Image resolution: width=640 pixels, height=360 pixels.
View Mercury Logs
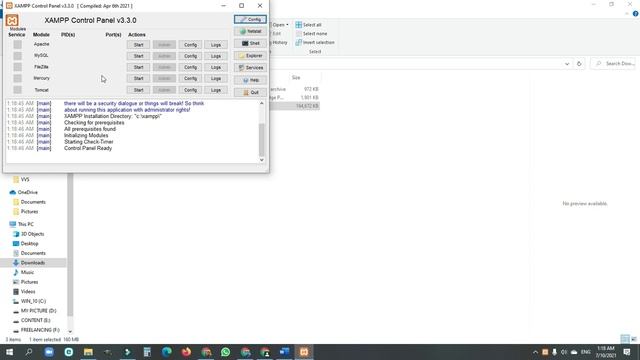[216, 78]
